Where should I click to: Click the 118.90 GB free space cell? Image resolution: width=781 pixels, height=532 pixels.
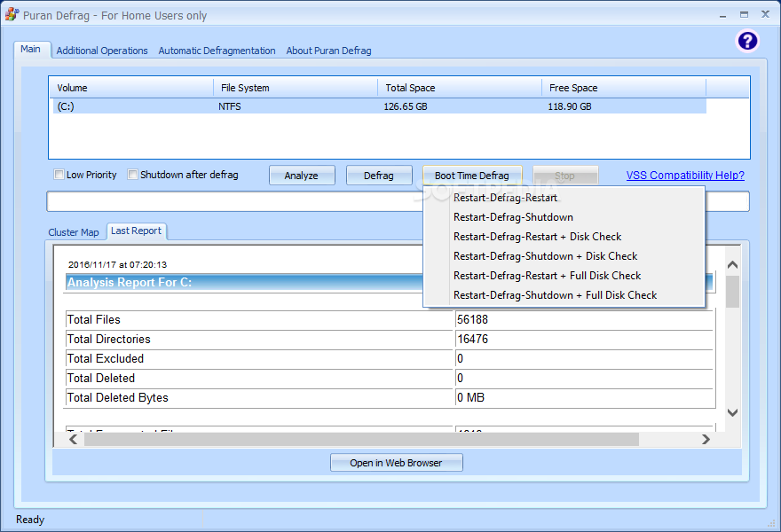(x=569, y=106)
